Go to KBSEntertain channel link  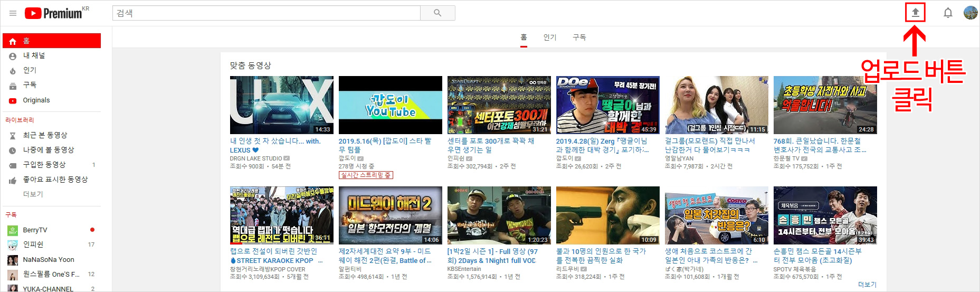[464, 269]
